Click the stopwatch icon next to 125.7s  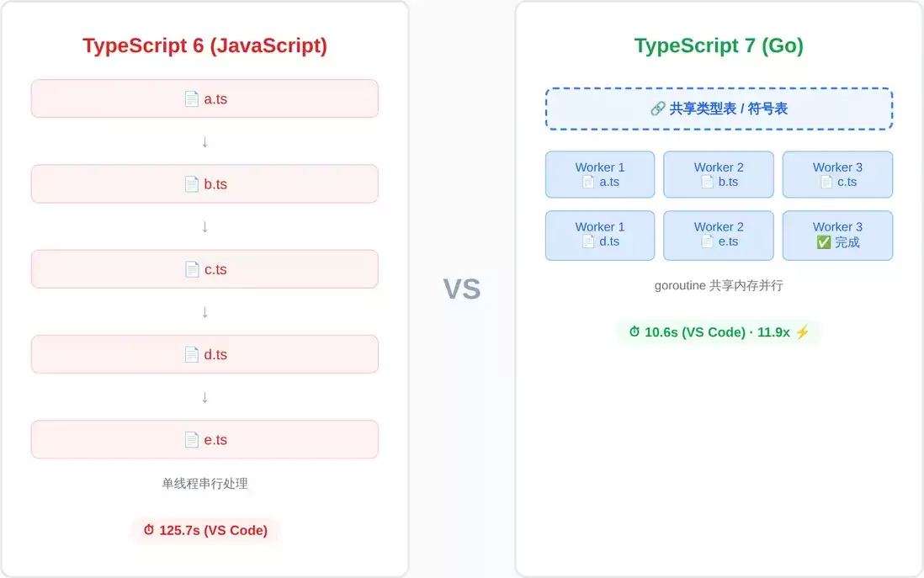pyautogui.click(x=149, y=530)
